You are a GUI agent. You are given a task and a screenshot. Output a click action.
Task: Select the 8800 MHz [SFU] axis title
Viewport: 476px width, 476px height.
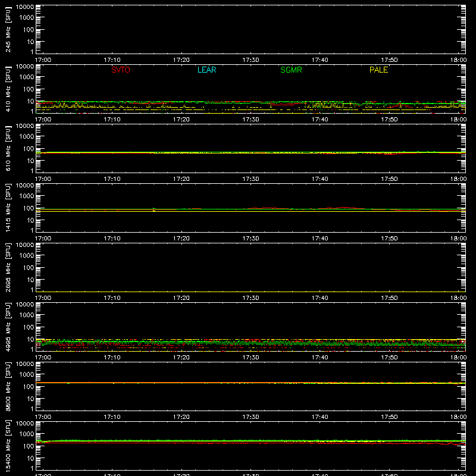click(x=8, y=387)
